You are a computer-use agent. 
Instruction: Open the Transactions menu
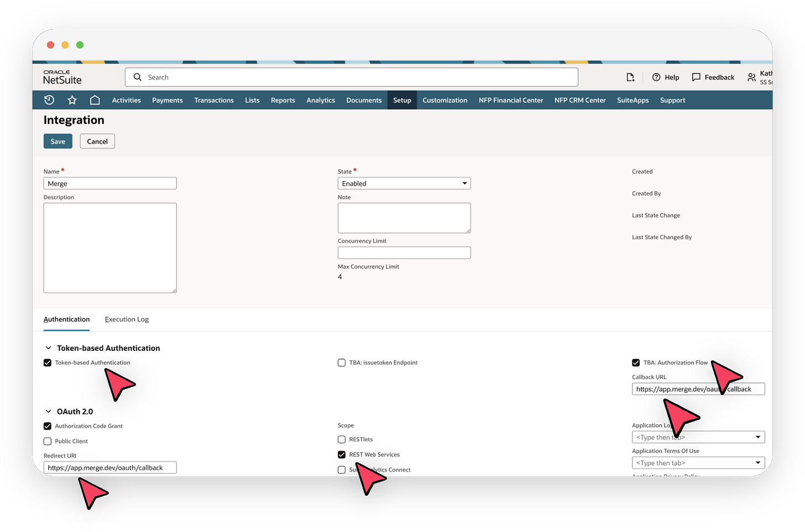tap(214, 100)
